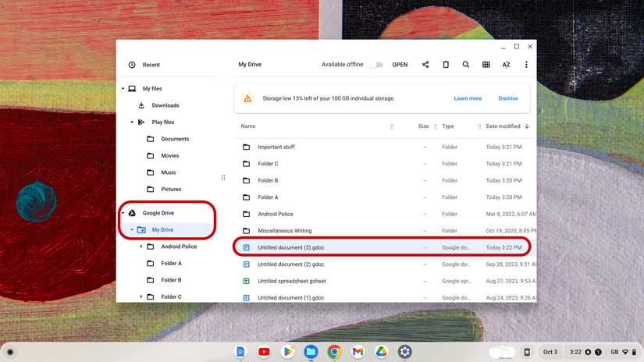This screenshot has height=362, width=644.
Task: Open YouTube from the shelf
Action: tap(264, 352)
